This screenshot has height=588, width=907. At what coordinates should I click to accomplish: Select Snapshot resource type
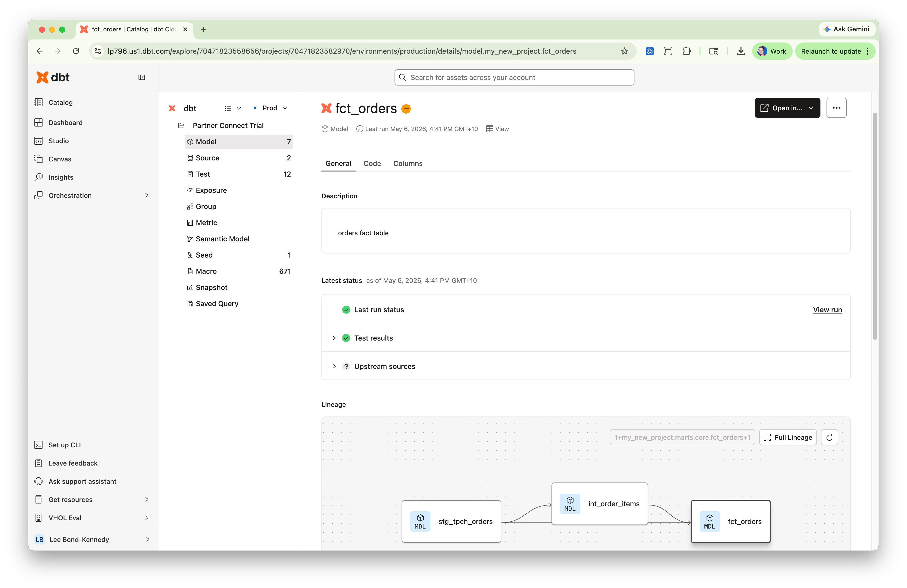pos(239,287)
